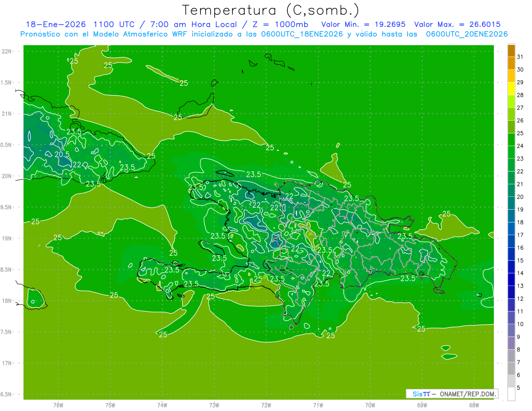
Task: Click the "21N" latitude axis label
Action: pyautogui.click(x=7, y=114)
